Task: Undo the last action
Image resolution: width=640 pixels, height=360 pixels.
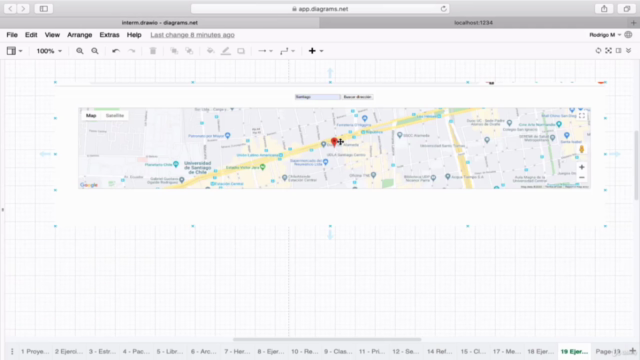Action: [x=116, y=51]
